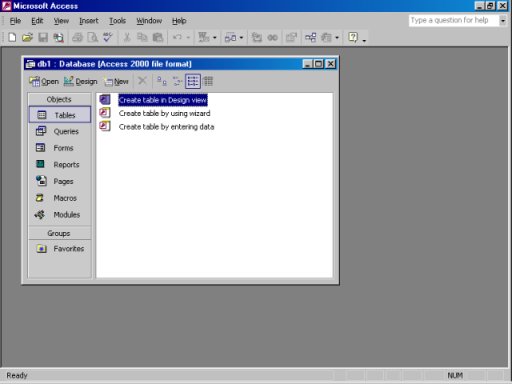
Task: Open the File menu
Action: (x=15, y=21)
